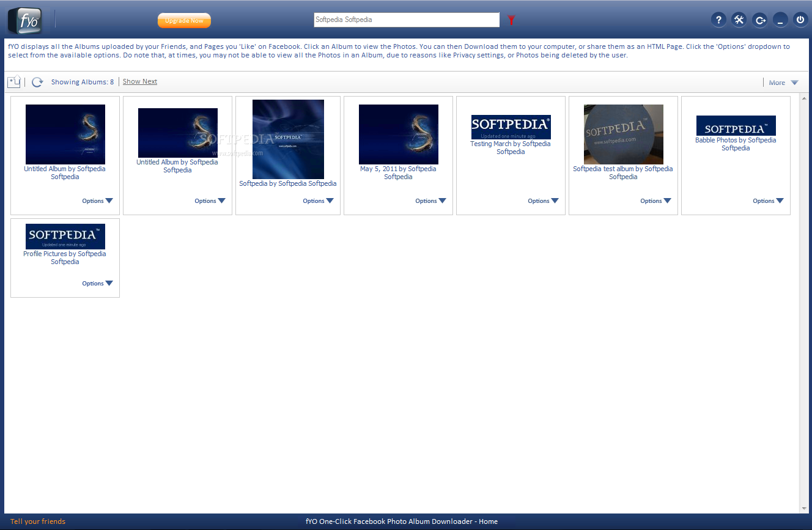Click the Upgrade Now button
The height and width of the screenshot is (530, 812).
tap(184, 21)
